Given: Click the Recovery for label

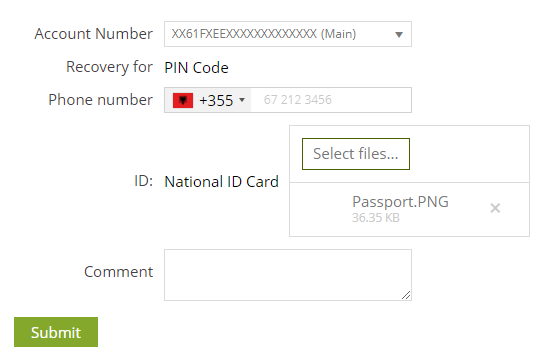Looking at the screenshot, I should [x=109, y=67].
